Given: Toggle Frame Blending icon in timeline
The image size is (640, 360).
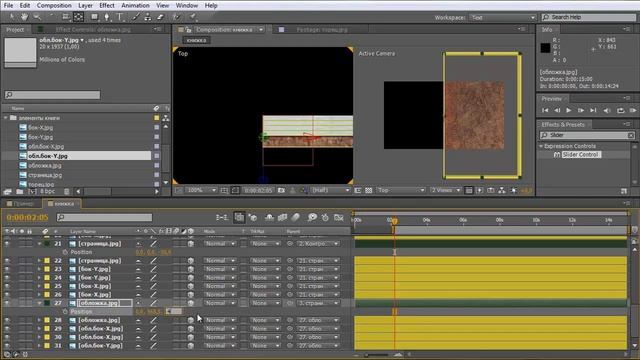Looking at the screenshot, I should pos(282,218).
